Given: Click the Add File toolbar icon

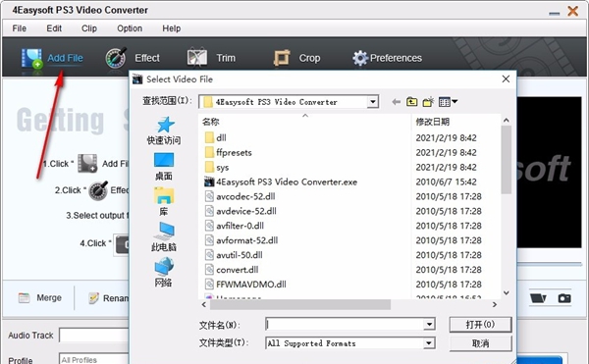Looking at the screenshot, I should pos(31,58).
